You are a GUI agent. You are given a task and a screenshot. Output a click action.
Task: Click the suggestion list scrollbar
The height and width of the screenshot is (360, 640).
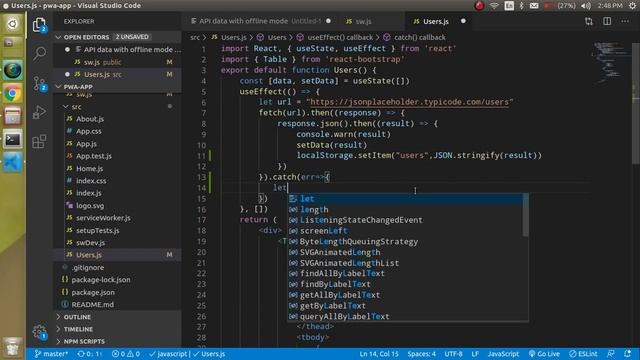click(x=525, y=215)
